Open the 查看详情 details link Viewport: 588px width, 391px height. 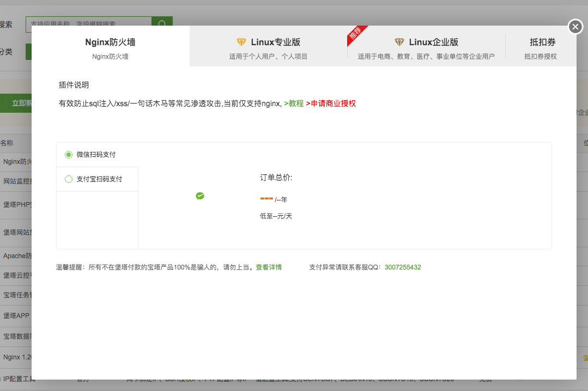click(269, 267)
